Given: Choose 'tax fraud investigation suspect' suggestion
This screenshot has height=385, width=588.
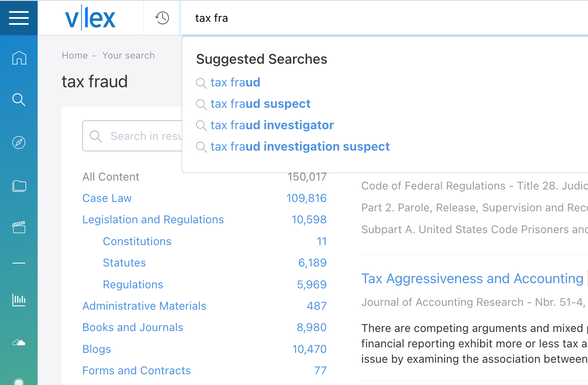Looking at the screenshot, I should tap(300, 146).
